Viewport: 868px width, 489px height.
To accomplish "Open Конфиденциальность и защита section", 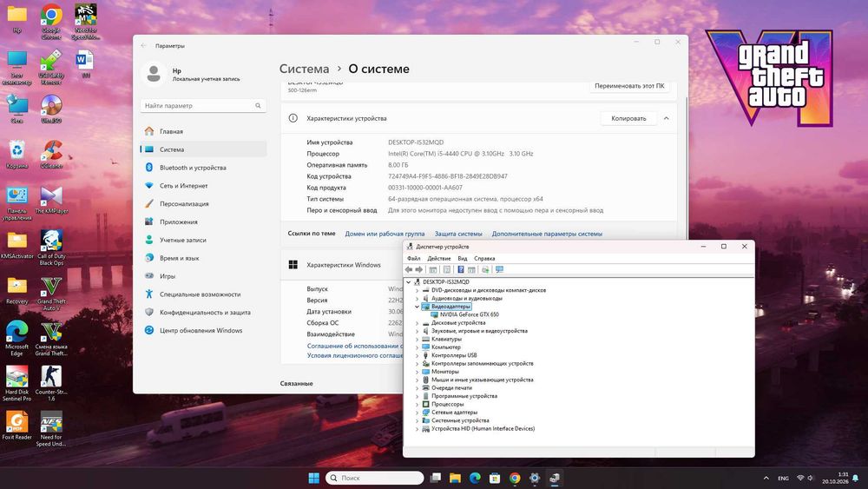I will coord(203,313).
